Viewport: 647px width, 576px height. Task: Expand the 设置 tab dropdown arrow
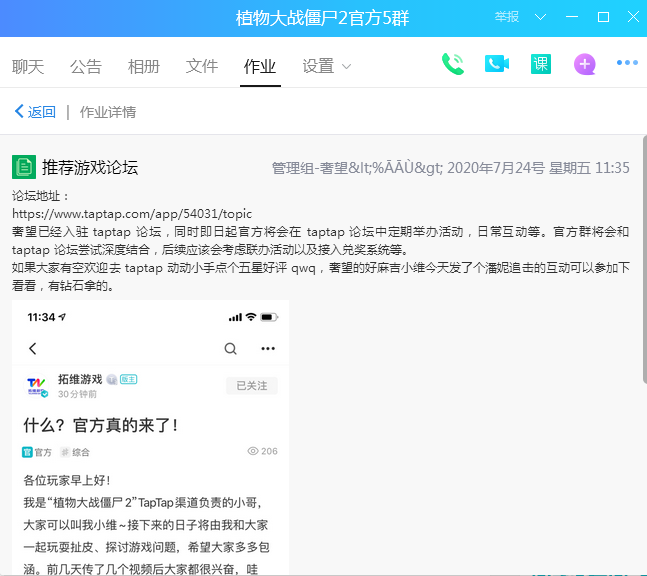tap(347, 67)
